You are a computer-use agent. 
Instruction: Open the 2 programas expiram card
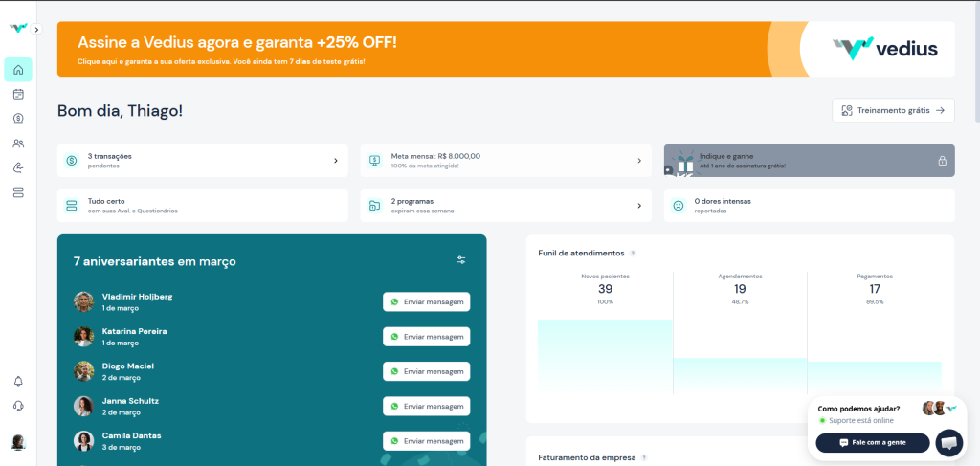[505, 206]
